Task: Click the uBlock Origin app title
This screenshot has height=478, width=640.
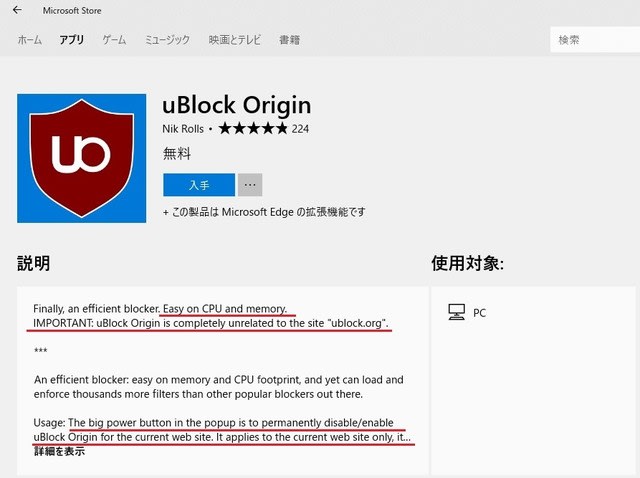Action: point(237,105)
